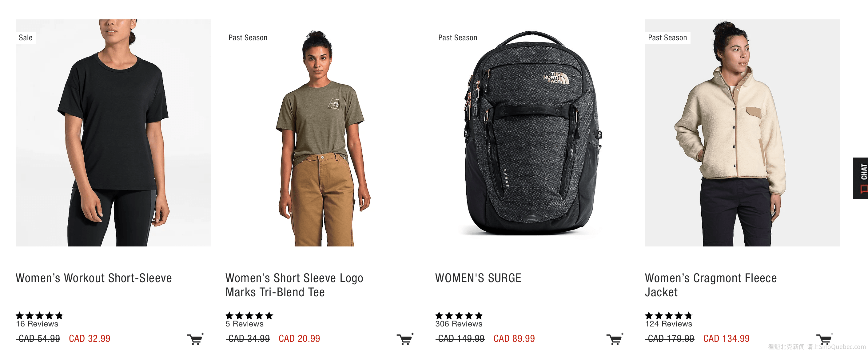View the cream fleece jacket product image
The height and width of the screenshot is (352, 868).
point(743,133)
